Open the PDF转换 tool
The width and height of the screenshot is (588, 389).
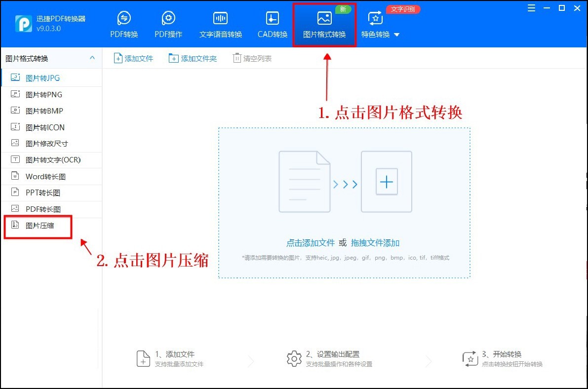[x=124, y=23]
